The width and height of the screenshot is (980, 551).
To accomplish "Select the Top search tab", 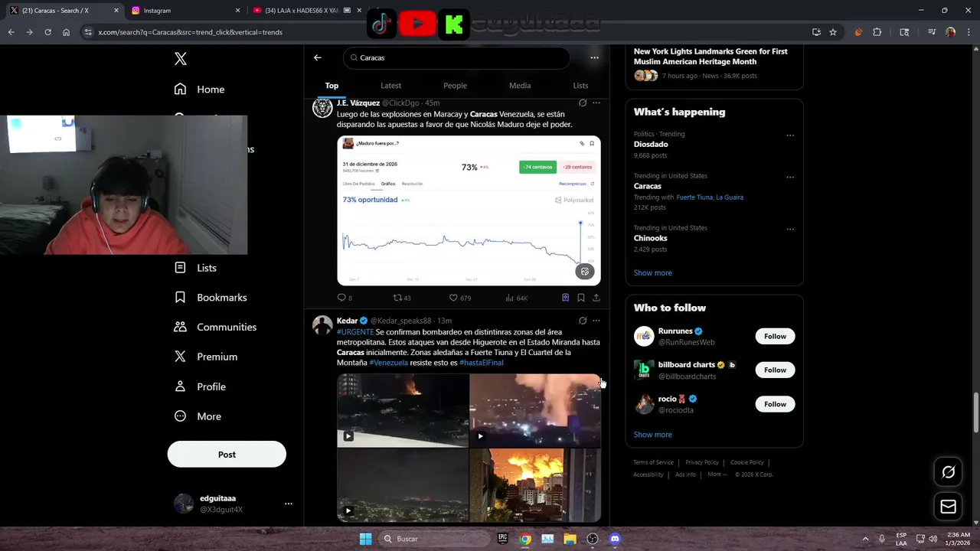I will 332,86.
